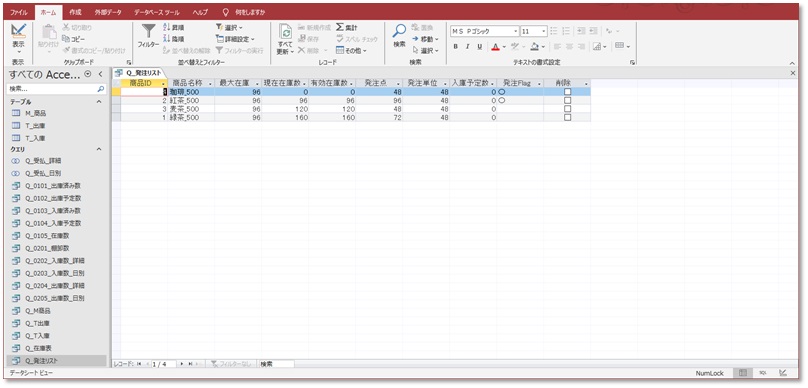This screenshot has width=808, height=388.
Task: Switch to design view status bar icon
Action: (x=783, y=373)
